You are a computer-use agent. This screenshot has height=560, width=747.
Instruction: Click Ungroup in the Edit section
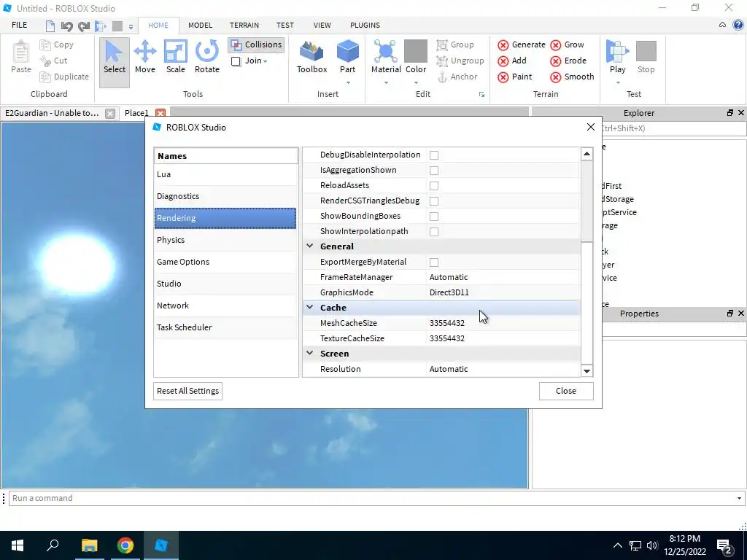460,61
